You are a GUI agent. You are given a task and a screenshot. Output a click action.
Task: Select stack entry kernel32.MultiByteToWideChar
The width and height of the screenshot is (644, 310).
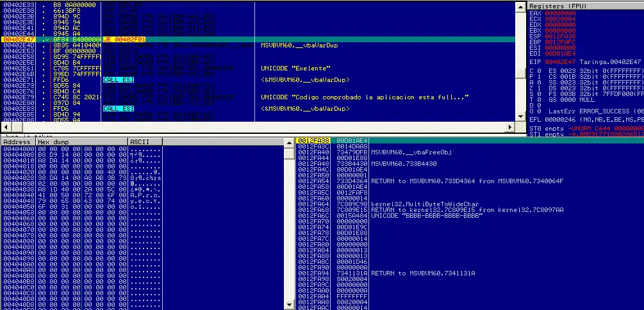point(425,204)
